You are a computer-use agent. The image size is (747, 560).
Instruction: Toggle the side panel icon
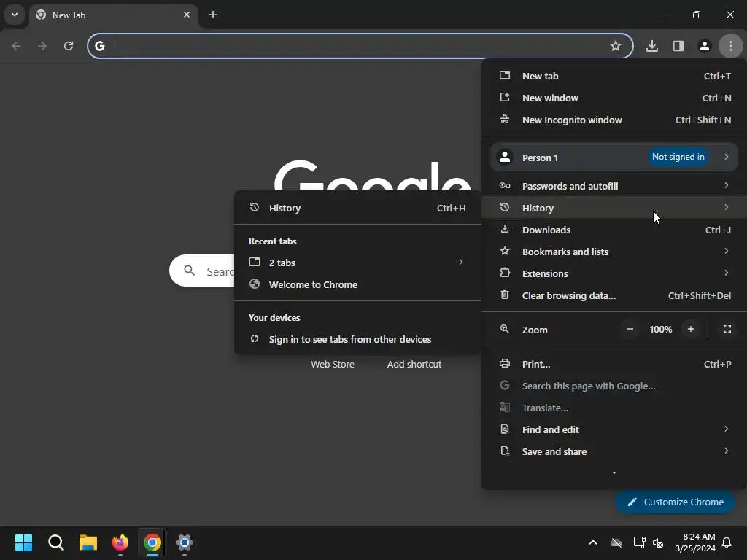[678, 46]
